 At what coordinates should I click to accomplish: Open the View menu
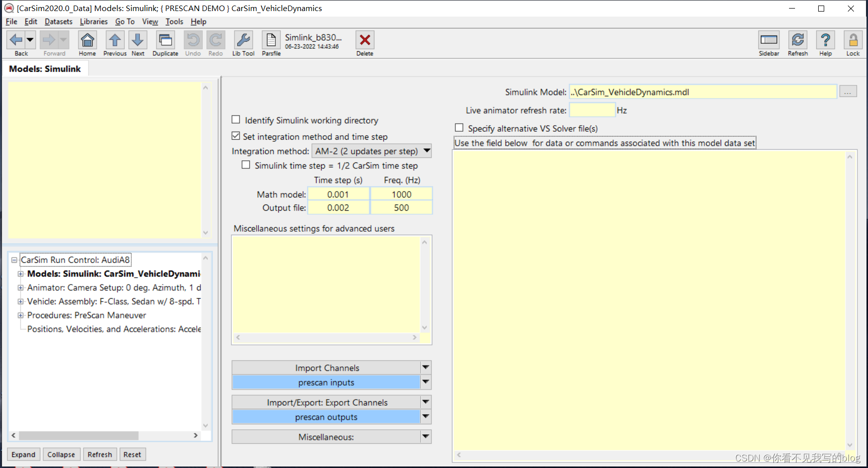click(150, 22)
